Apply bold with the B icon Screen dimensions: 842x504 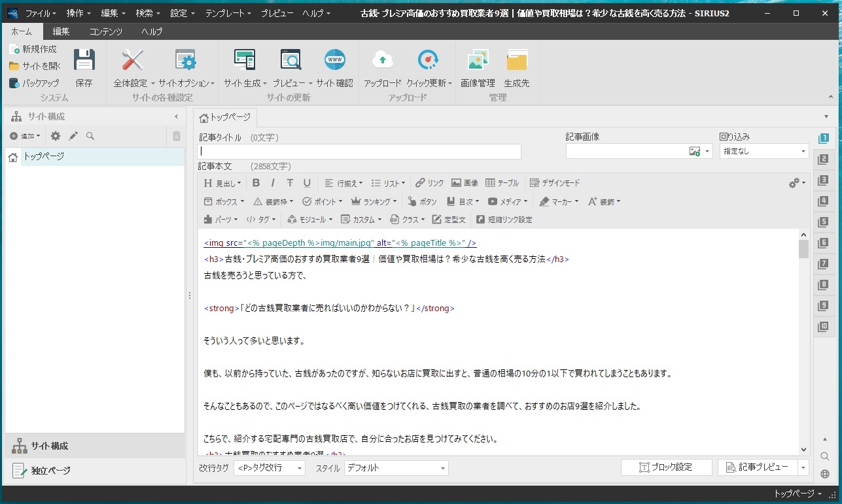(256, 183)
